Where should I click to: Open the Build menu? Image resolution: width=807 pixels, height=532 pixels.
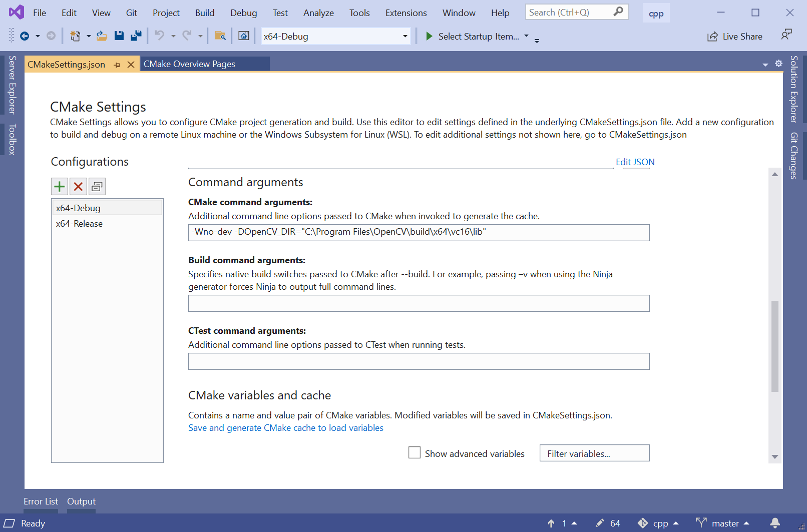click(x=205, y=13)
